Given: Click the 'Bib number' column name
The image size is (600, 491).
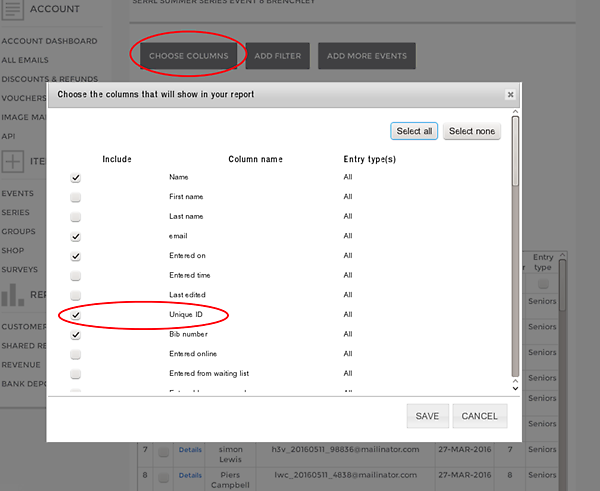Looking at the screenshot, I should (x=188, y=334).
